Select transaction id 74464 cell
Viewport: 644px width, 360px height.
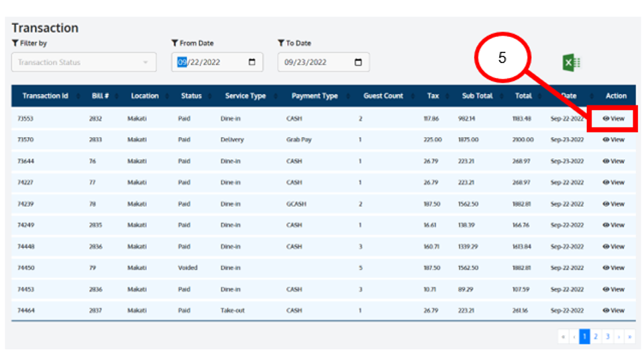tap(26, 310)
